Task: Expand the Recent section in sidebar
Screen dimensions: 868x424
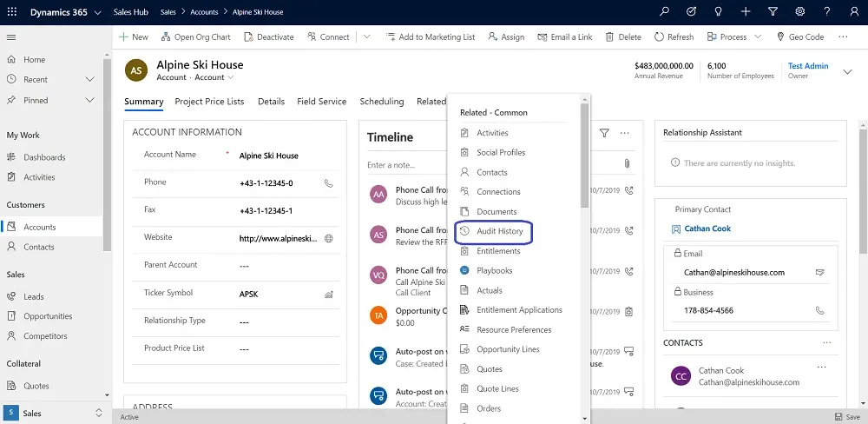Action: (89, 80)
